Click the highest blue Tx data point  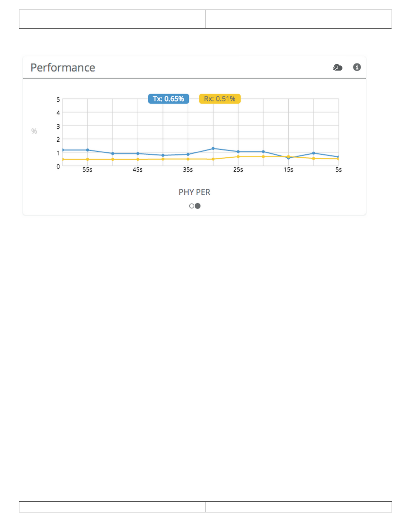coord(213,148)
